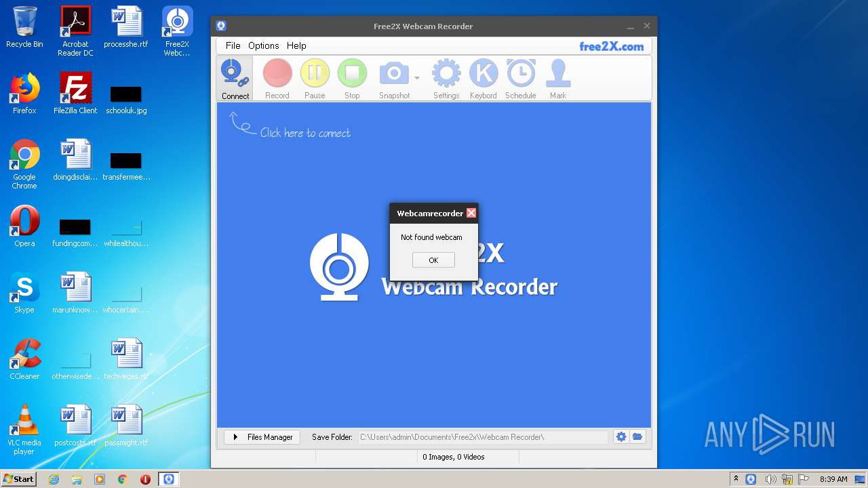Open the Keybord shortcuts icon
Image resolution: width=868 pixels, height=488 pixels.
point(484,79)
